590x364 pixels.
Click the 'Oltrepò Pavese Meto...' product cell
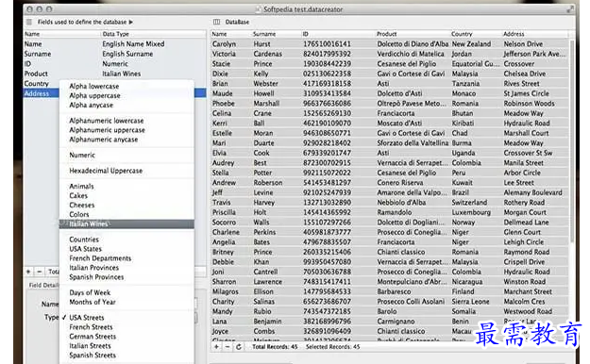coord(412,104)
